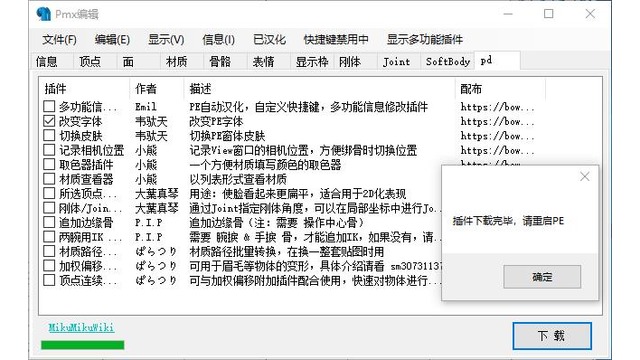Screen dimensions: 640x360
Task: Open the 文件(F) menu
Action: (59, 40)
